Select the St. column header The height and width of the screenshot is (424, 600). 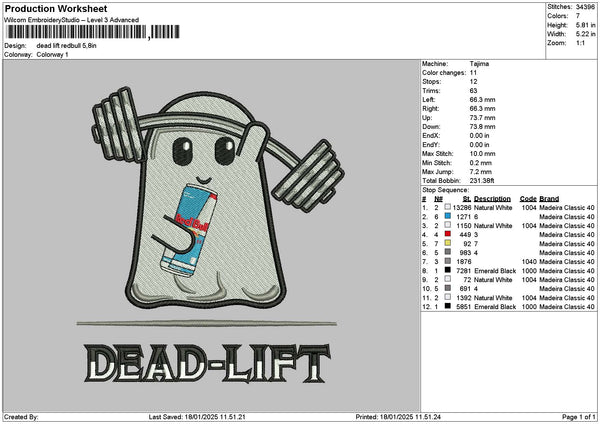pos(466,199)
